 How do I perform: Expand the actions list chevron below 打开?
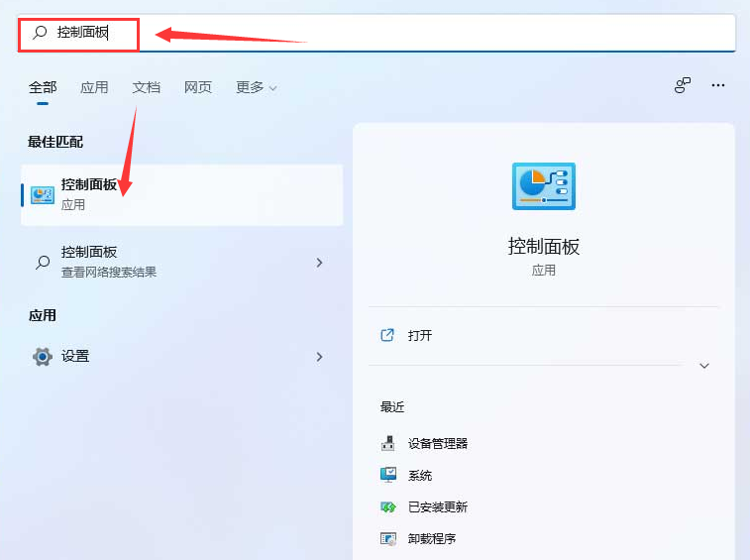704,366
